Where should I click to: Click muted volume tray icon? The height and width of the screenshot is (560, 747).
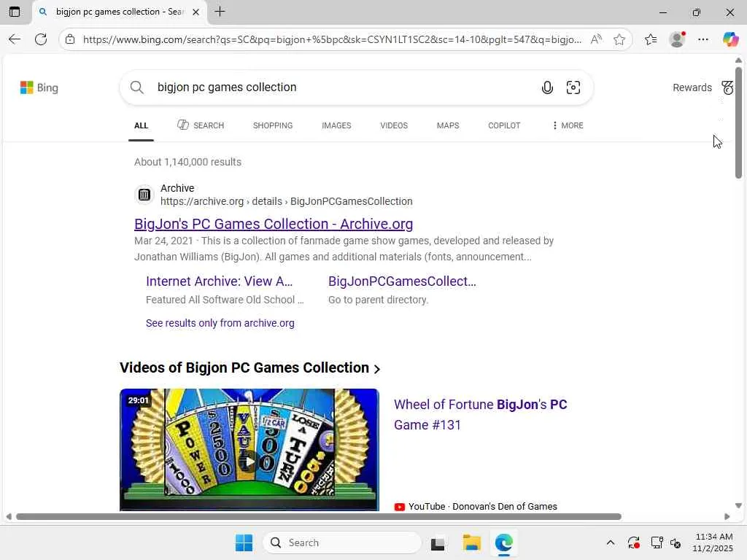[x=676, y=542]
